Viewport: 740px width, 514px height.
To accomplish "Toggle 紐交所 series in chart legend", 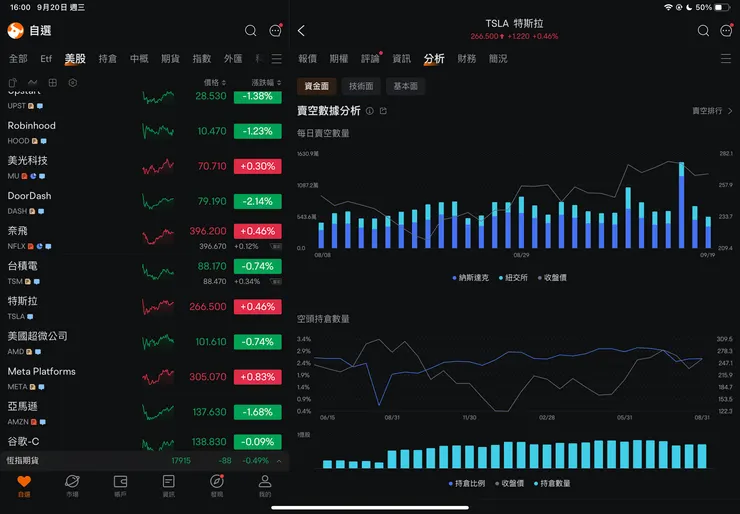I will coord(513,278).
